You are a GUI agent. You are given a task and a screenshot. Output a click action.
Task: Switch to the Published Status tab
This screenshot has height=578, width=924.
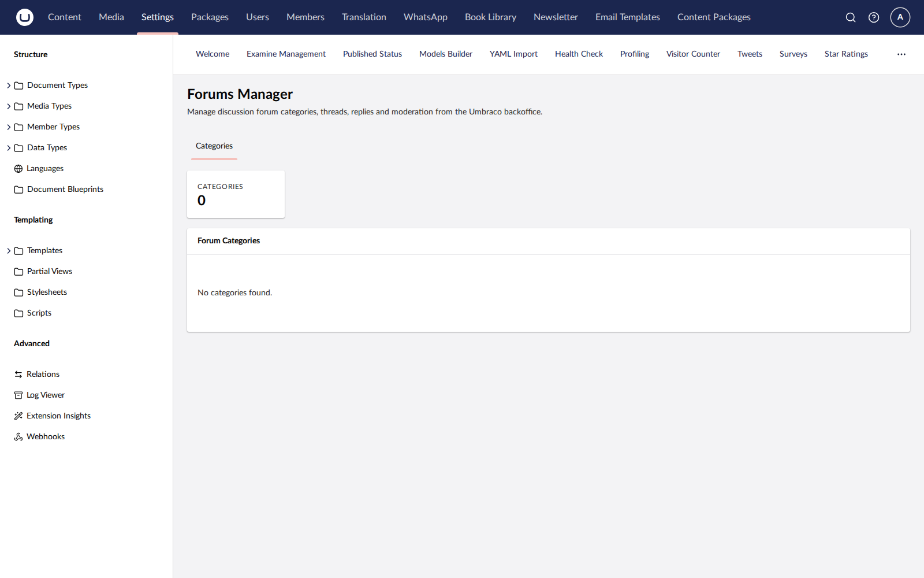click(372, 54)
